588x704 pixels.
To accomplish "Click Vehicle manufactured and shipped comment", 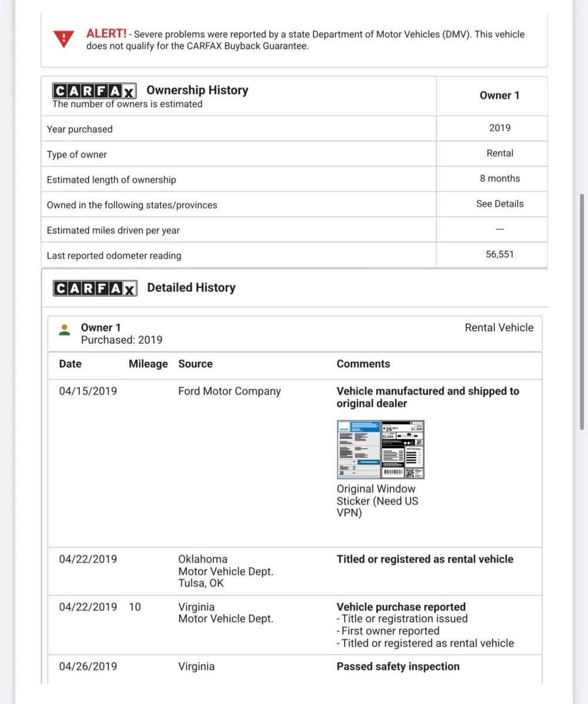I will [x=428, y=397].
